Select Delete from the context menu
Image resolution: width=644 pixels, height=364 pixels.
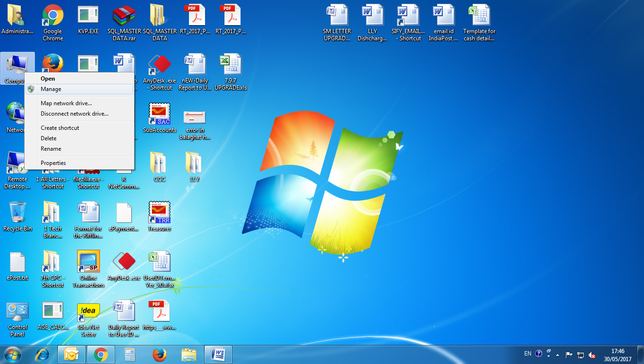[x=79, y=138]
